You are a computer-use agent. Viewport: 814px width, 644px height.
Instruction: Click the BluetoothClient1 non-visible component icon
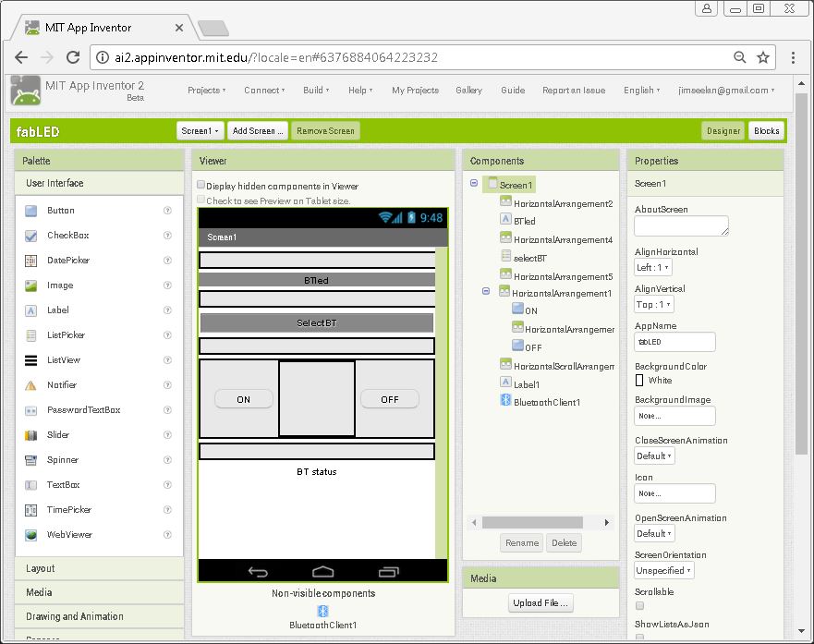pyautogui.click(x=322, y=611)
